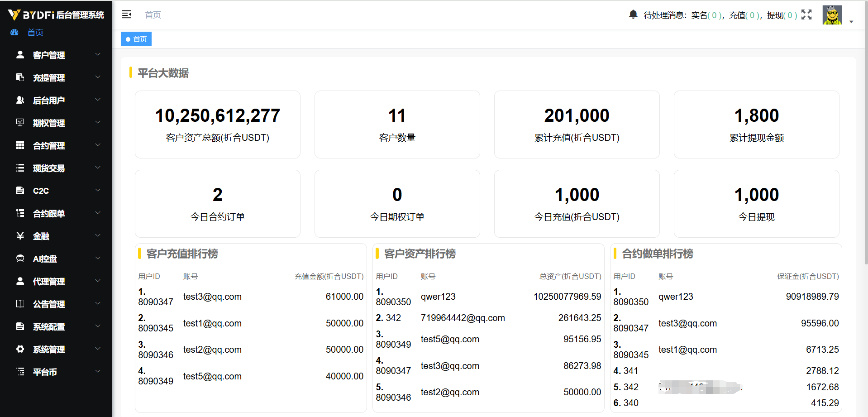Viewport: 868px width, 417px height.
Task: Click the yellow bar beside 平台大数据
Action: tap(131, 73)
